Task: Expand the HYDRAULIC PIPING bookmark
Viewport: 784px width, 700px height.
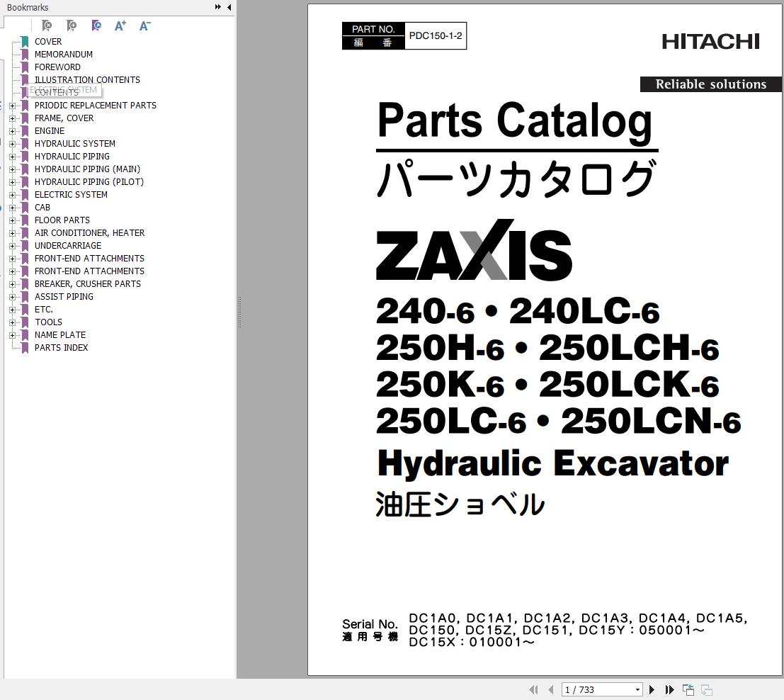Action: [x=13, y=157]
